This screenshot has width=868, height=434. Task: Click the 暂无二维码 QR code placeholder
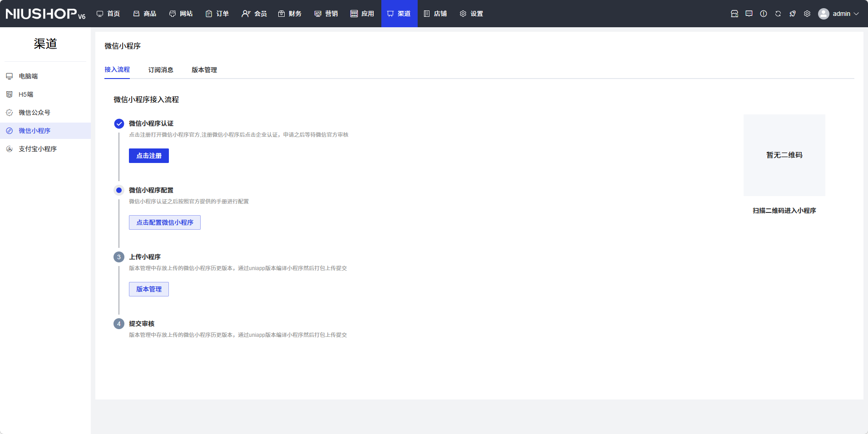point(784,155)
